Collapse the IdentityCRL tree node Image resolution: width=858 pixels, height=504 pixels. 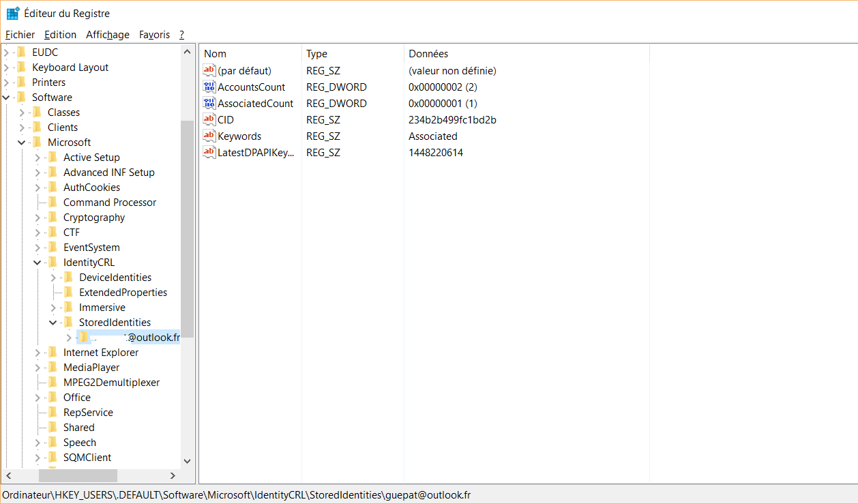coord(38,262)
